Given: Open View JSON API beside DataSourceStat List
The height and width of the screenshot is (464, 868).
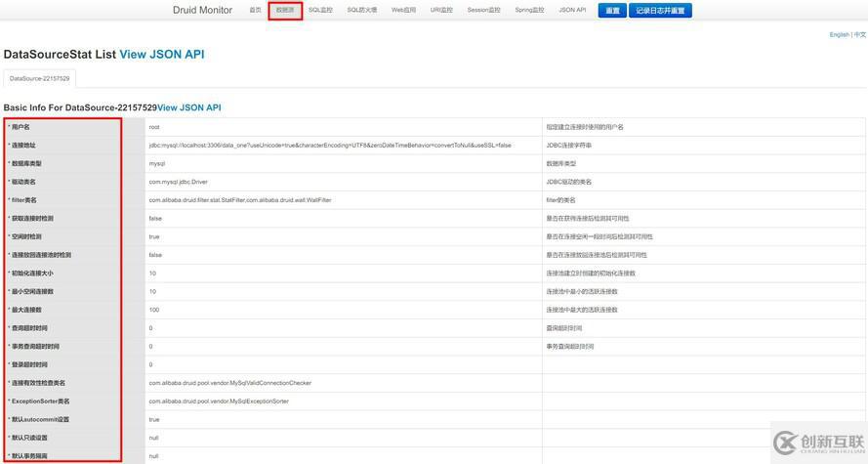Looking at the screenshot, I should point(162,55).
